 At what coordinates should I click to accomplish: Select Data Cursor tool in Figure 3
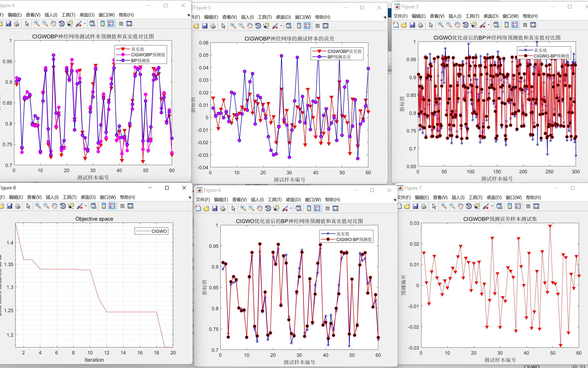474,25
